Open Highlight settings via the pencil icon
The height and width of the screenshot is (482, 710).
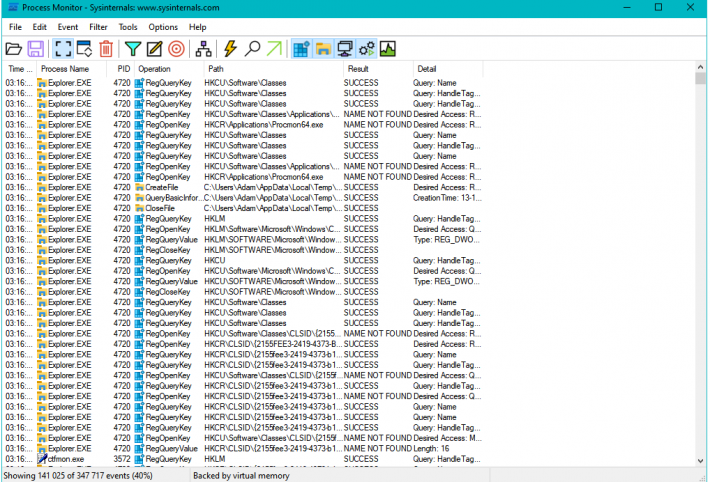point(154,49)
